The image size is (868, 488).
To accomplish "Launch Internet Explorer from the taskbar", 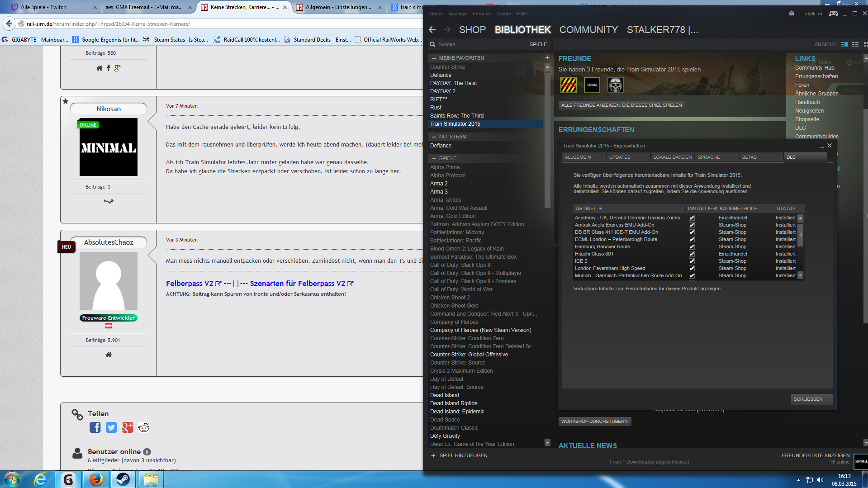I will (41, 479).
